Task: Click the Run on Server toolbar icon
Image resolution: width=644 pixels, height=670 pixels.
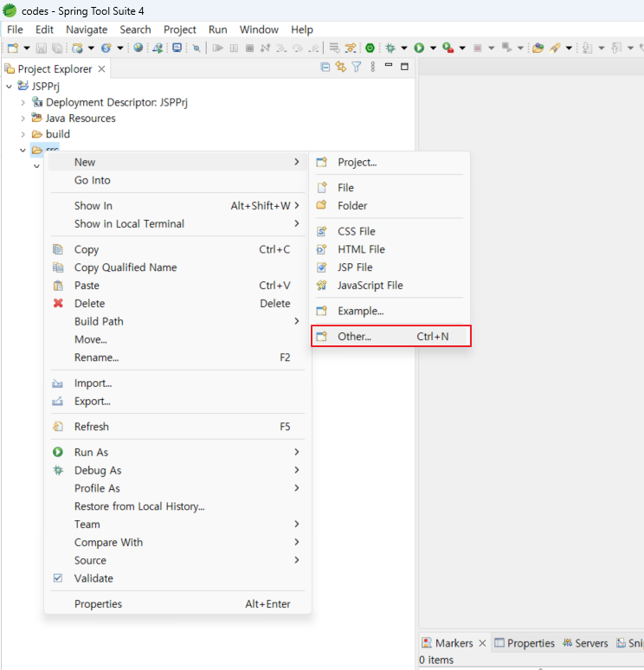Action: [158, 48]
